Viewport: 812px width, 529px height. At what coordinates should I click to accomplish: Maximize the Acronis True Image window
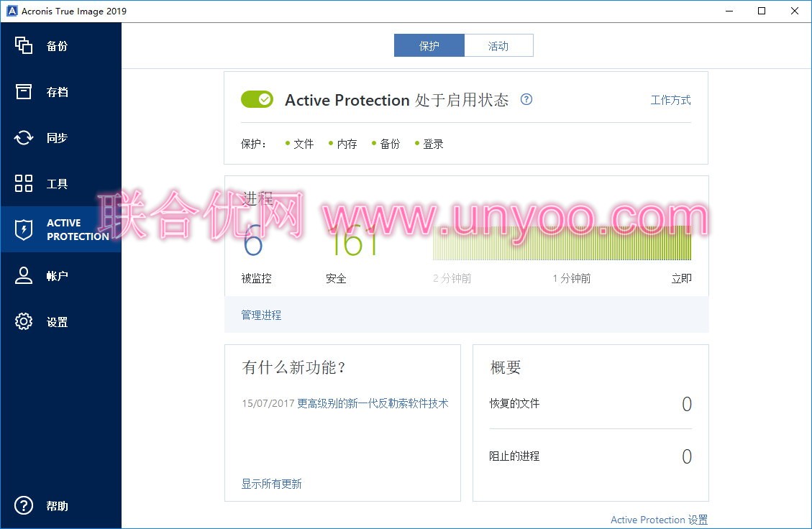point(761,11)
